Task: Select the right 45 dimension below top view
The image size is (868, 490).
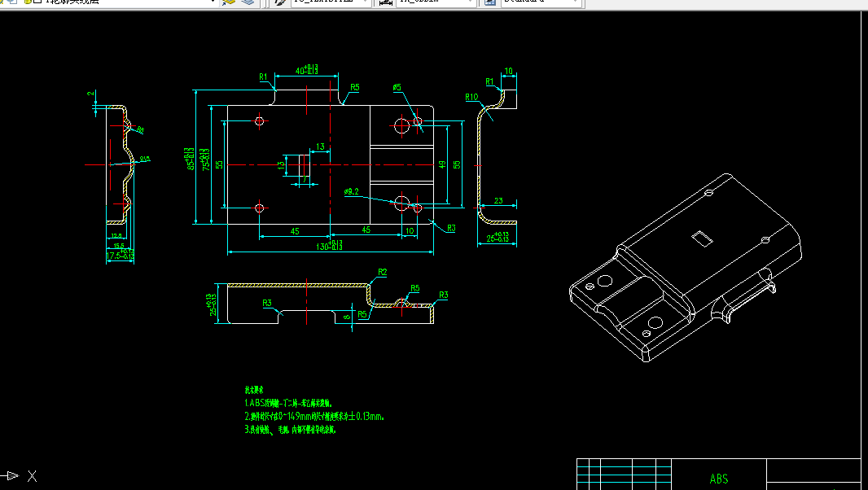Action: [x=366, y=230]
